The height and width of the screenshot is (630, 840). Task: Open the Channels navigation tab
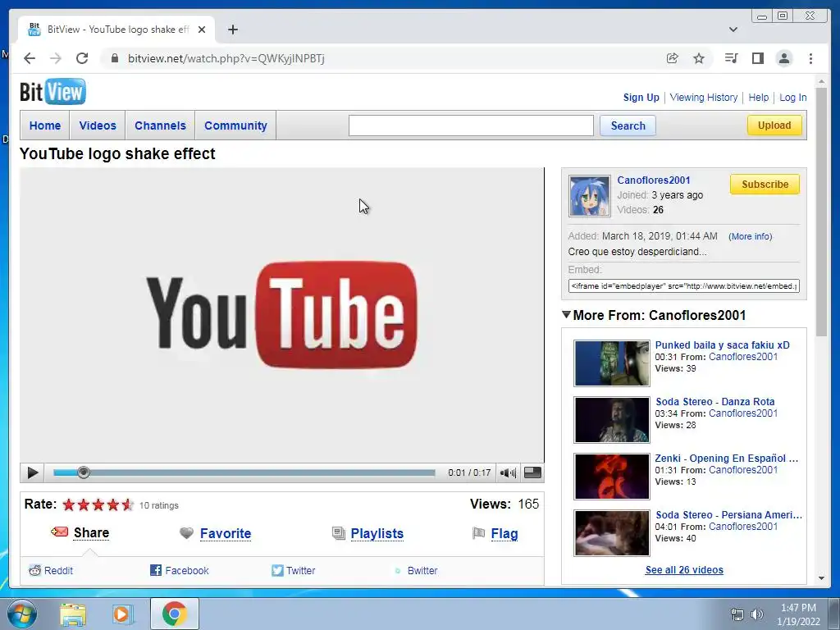[160, 126]
